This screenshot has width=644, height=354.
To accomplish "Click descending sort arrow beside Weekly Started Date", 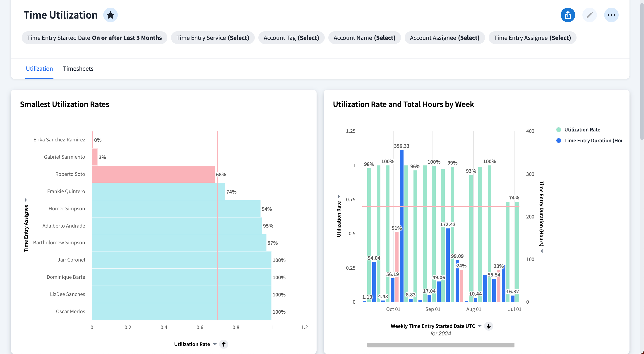I will point(488,326).
